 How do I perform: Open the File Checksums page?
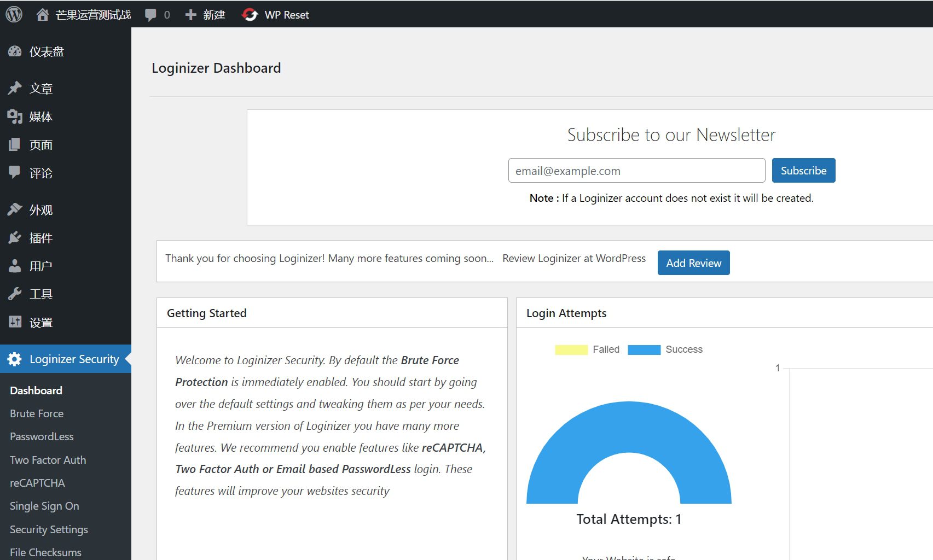coord(45,552)
